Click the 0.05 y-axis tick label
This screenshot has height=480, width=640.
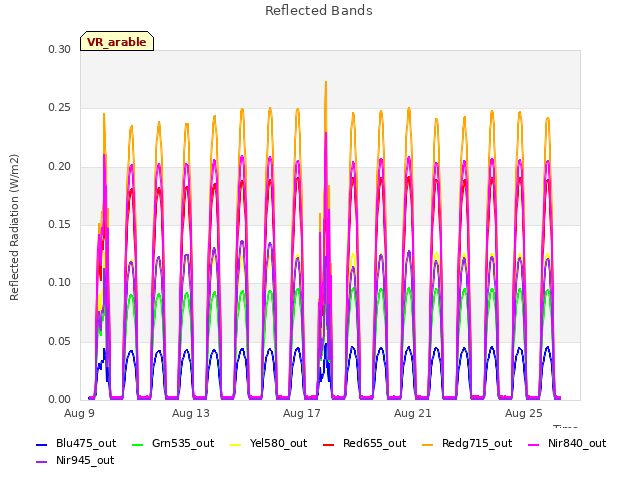click(59, 341)
